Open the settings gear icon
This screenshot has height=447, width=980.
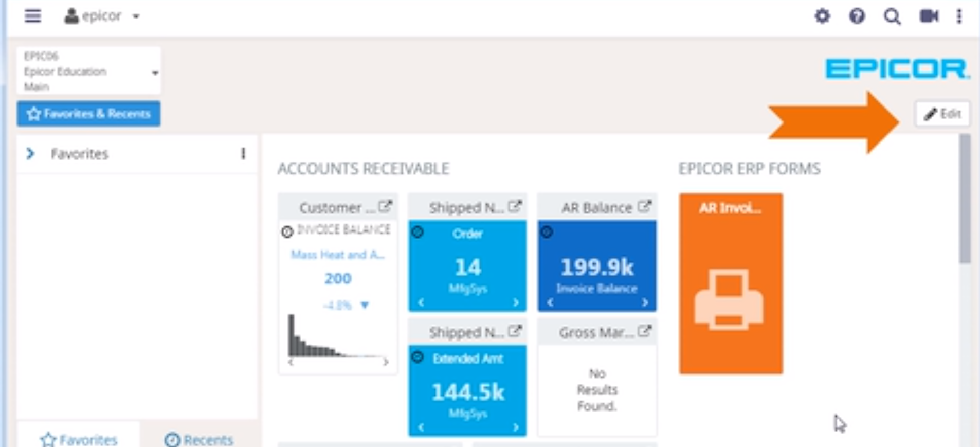tap(822, 16)
